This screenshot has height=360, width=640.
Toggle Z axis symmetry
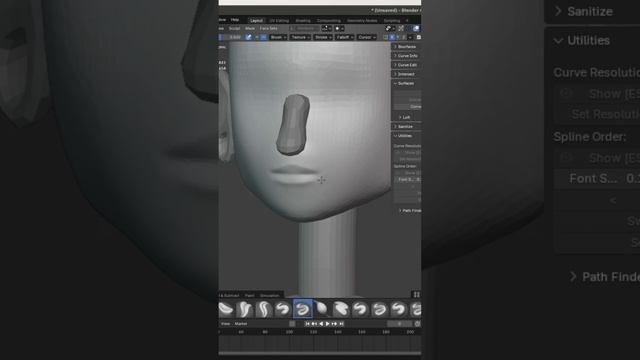[x=405, y=37]
